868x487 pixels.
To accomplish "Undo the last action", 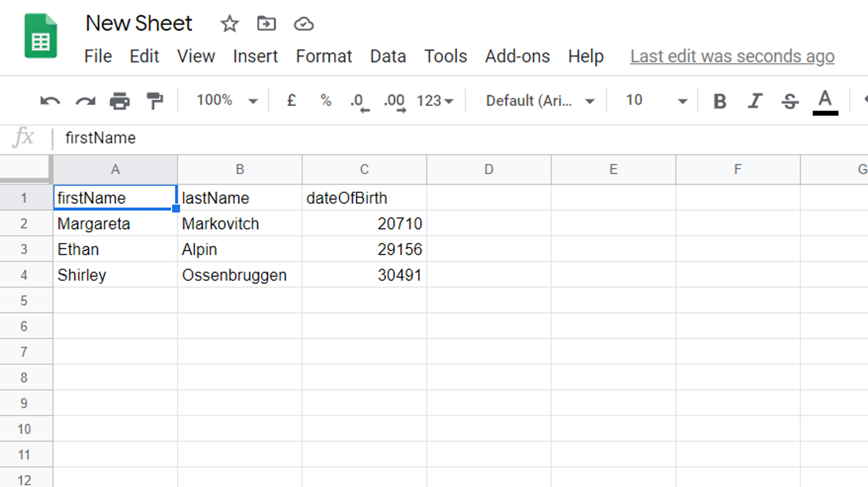I will [x=50, y=101].
